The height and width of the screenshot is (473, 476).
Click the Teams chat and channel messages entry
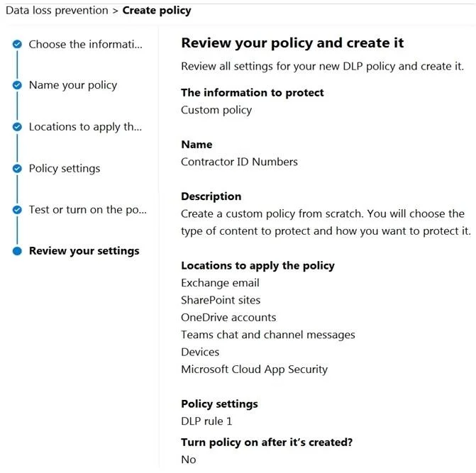[x=268, y=335]
